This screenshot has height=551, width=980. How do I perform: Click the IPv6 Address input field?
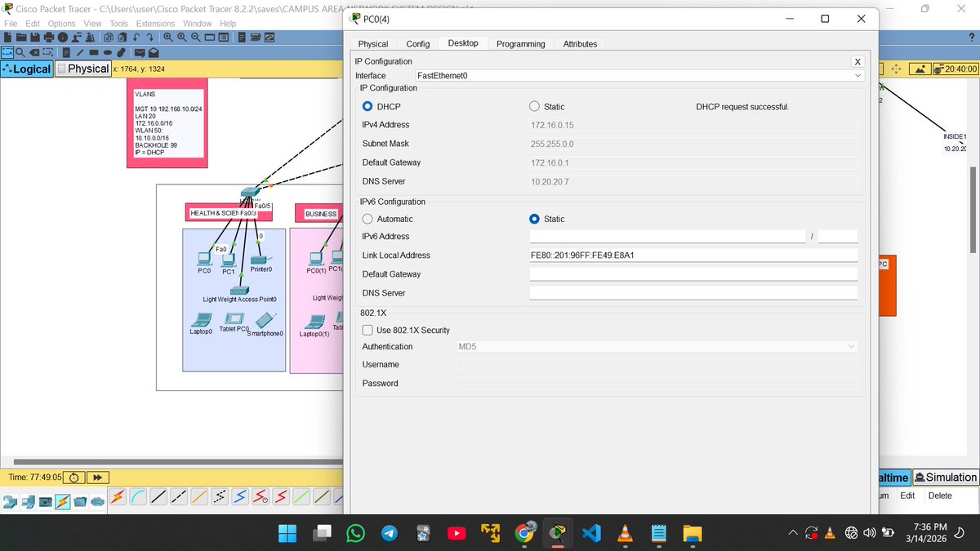[x=667, y=236]
